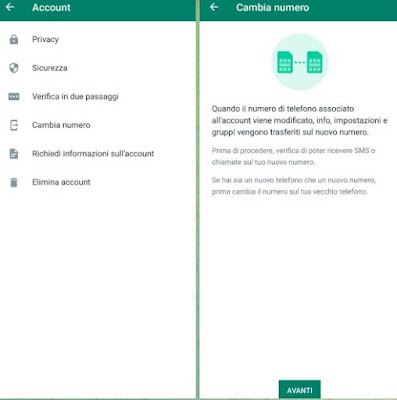
Task: Tap the Sicurezza shield icon
Action: click(14, 68)
